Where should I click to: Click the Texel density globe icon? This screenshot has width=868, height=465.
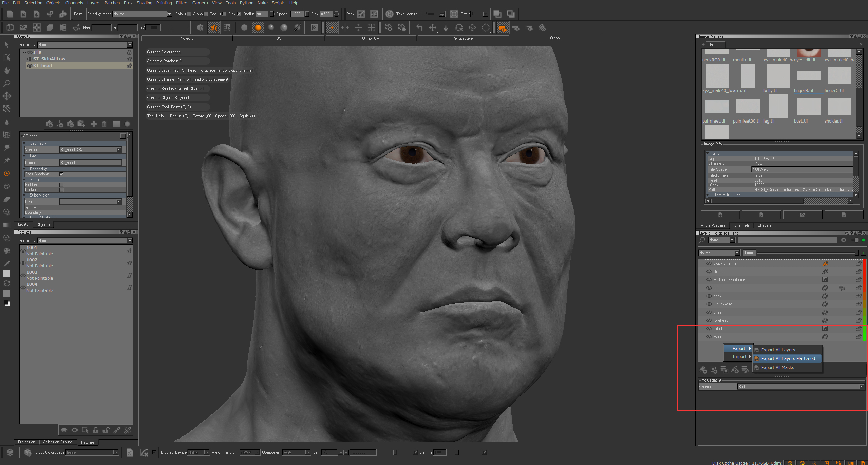tap(389, 14)
